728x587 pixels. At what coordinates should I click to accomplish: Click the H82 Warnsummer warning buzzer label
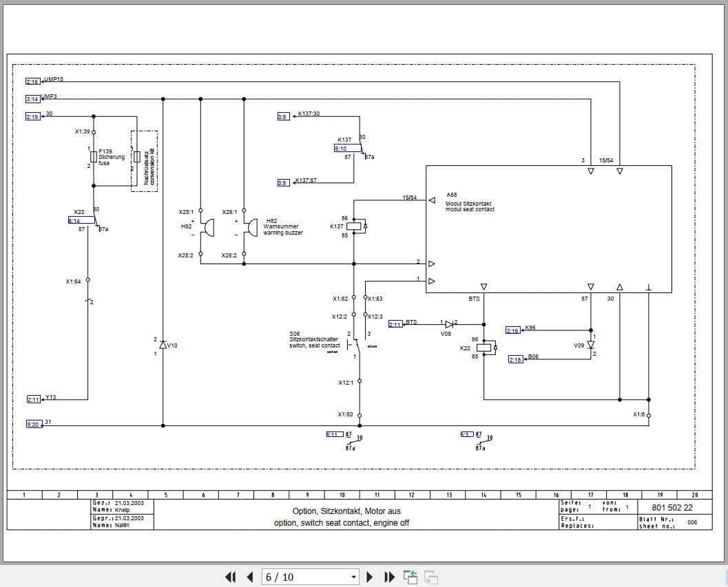tap(283, 227)
